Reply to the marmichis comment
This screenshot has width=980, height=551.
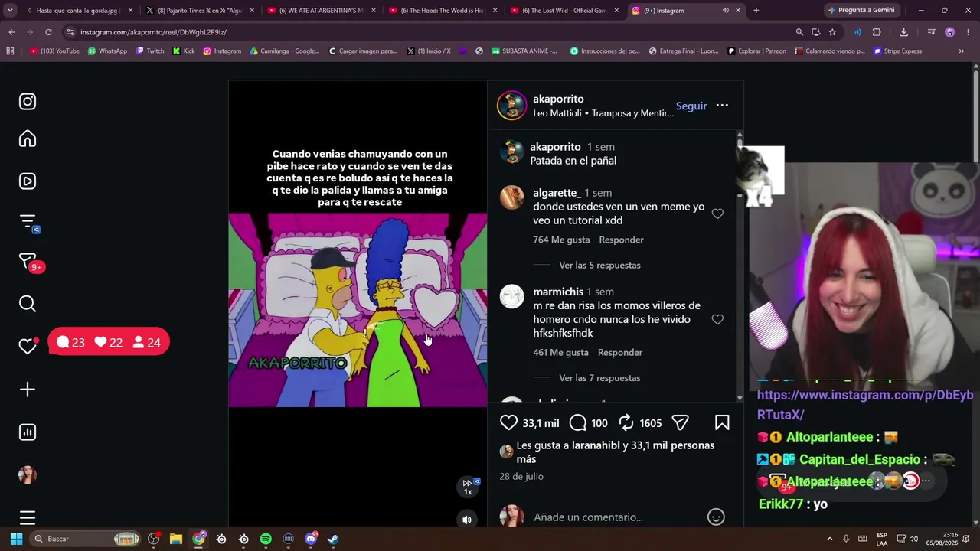coord(620,352)
